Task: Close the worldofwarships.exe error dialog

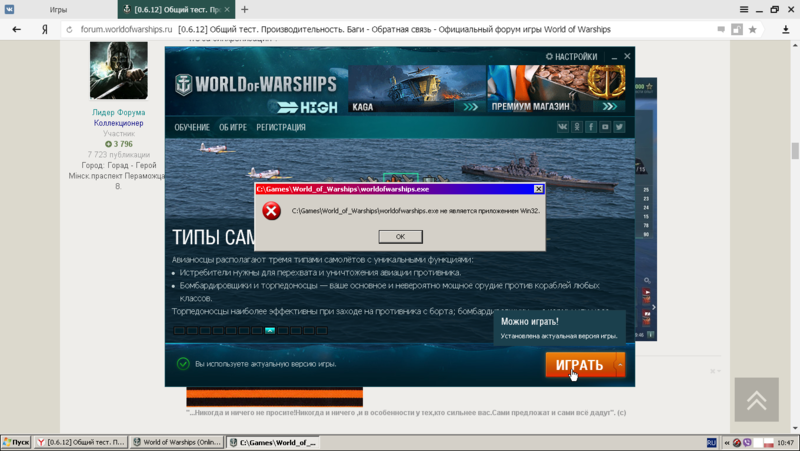Action: [x=538, y=189]
